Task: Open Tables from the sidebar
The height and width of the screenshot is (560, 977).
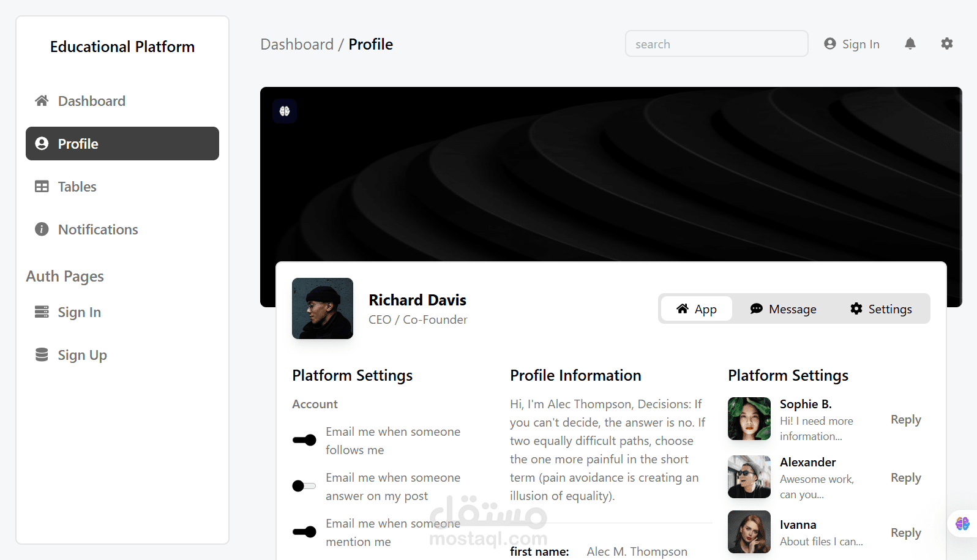Action: tap(122, 187)
